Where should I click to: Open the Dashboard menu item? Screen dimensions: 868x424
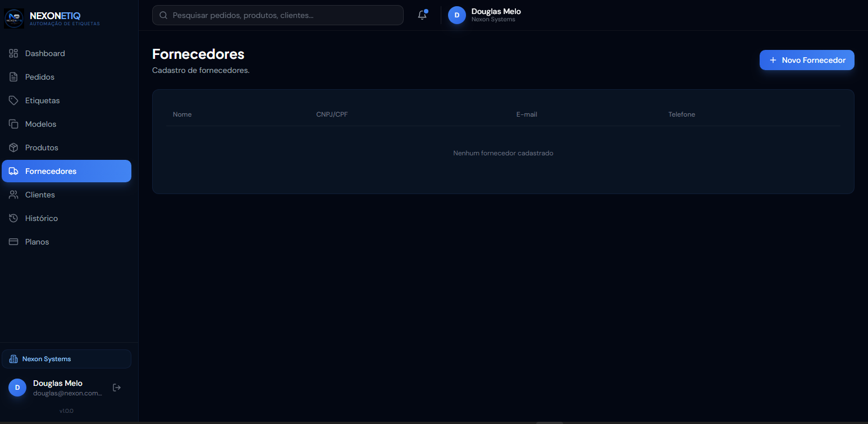66,53
